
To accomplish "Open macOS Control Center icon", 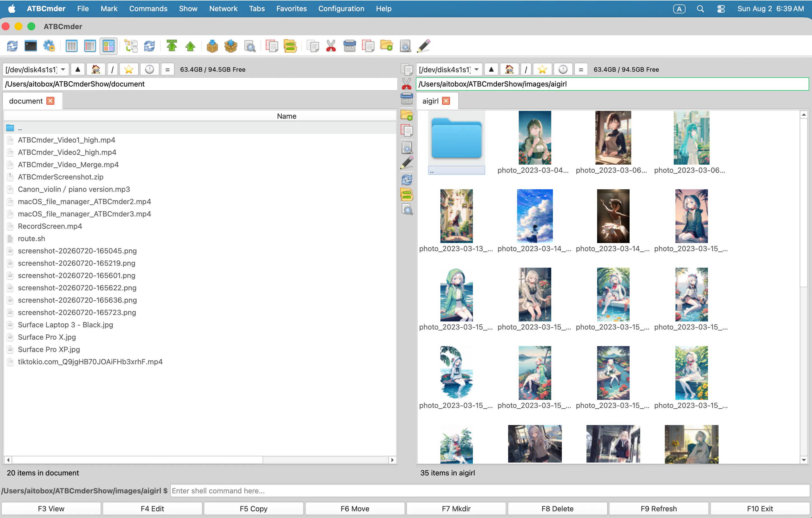I will point(721,9).
